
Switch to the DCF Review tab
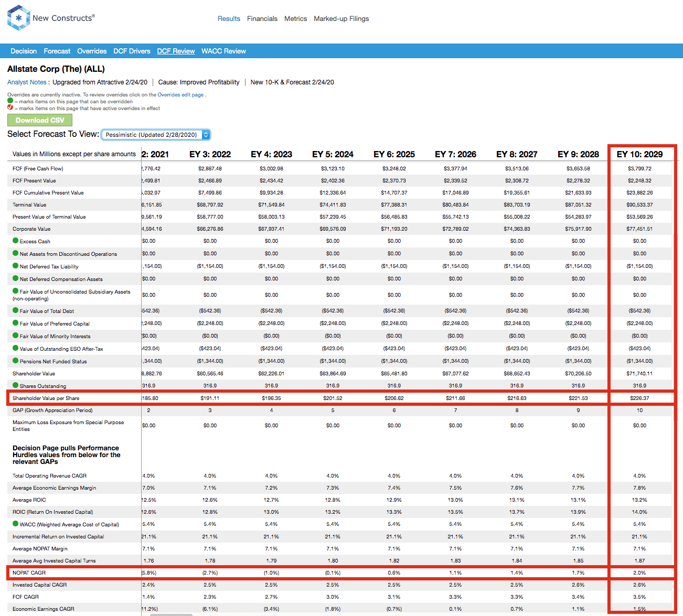(x=176, y=51)
